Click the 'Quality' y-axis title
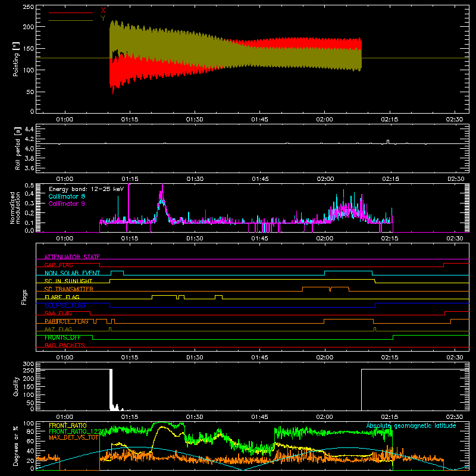476x476 pixels. (x=16, y=386)
